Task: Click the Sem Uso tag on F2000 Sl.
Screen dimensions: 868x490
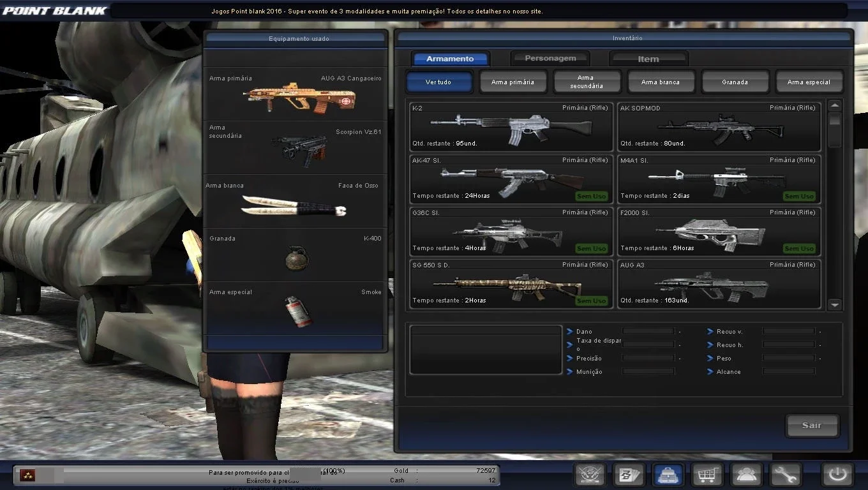Action: [x=799, y=248]
